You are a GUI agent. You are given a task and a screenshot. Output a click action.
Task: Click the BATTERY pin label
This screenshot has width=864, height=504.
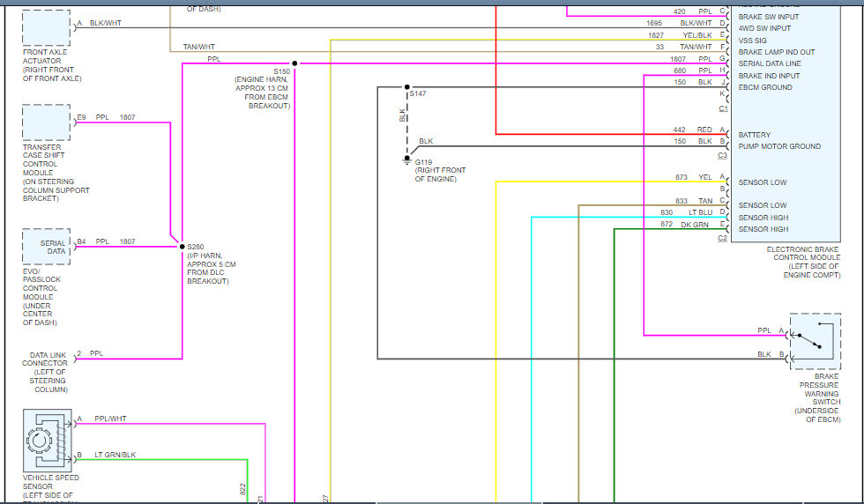click(755, 135)
